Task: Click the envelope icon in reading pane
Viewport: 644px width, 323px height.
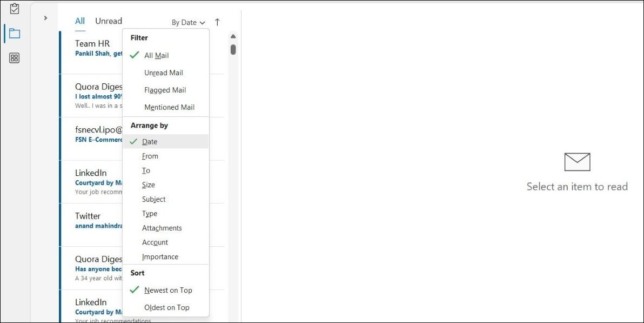Action: (x=576, y=161)
